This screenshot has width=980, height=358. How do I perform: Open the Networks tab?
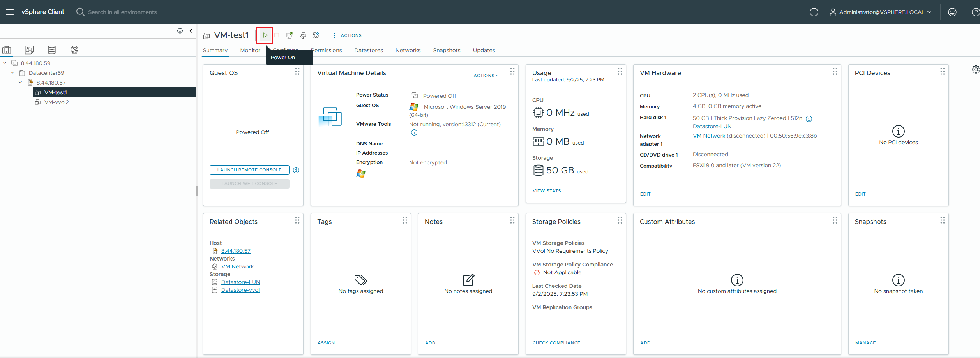tap(408, 50)
